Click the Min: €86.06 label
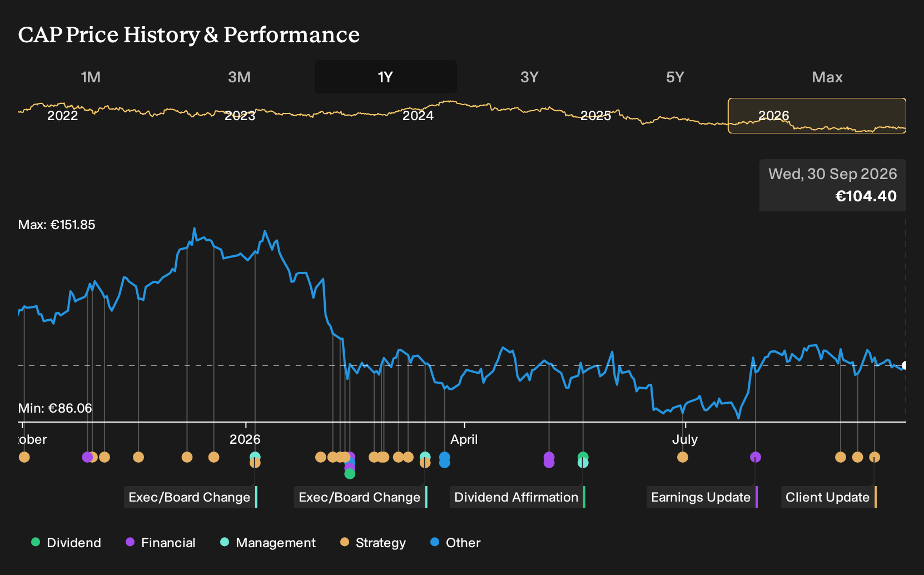 point(55,408)
